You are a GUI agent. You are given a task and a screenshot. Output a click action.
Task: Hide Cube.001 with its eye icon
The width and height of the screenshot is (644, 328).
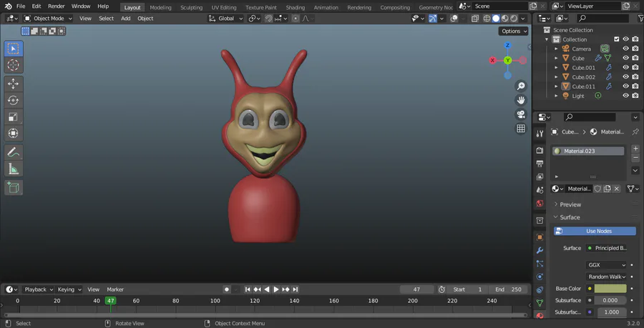coord(625,68)
